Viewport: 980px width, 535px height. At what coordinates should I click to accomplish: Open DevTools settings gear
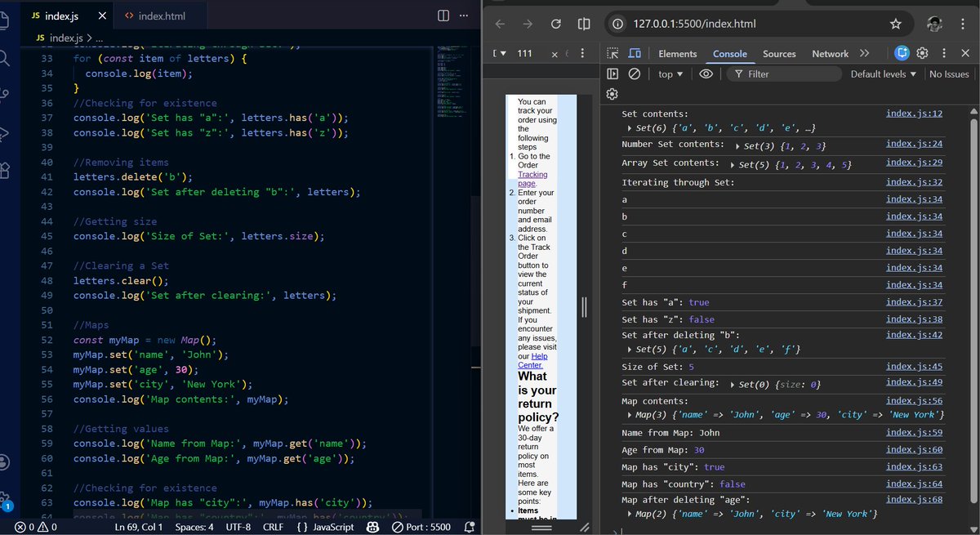coord(922,53)
